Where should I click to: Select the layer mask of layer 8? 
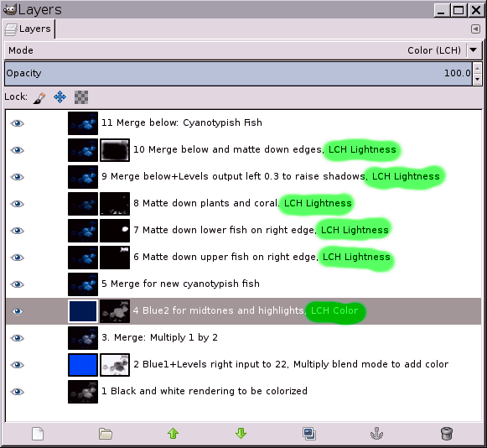[x=115, y=204]
